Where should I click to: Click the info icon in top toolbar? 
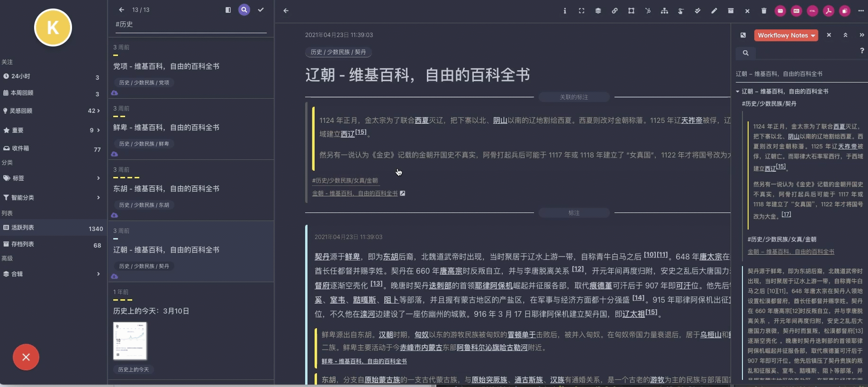pyautogui.click(x=565, y=10)
